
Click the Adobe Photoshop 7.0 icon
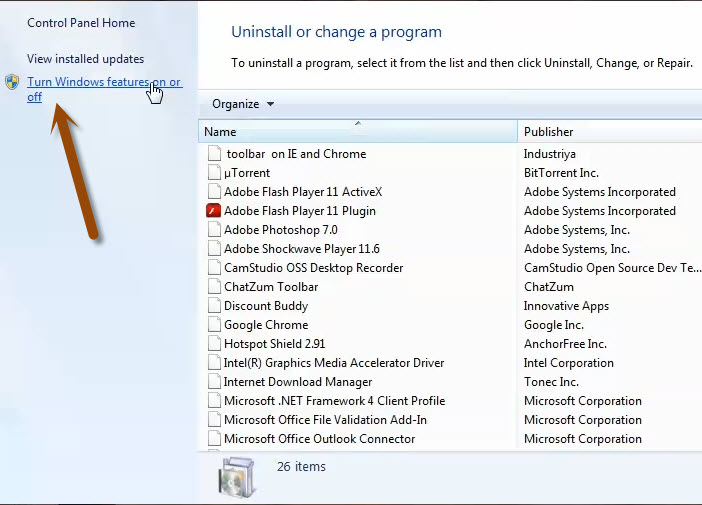[214, 230]
